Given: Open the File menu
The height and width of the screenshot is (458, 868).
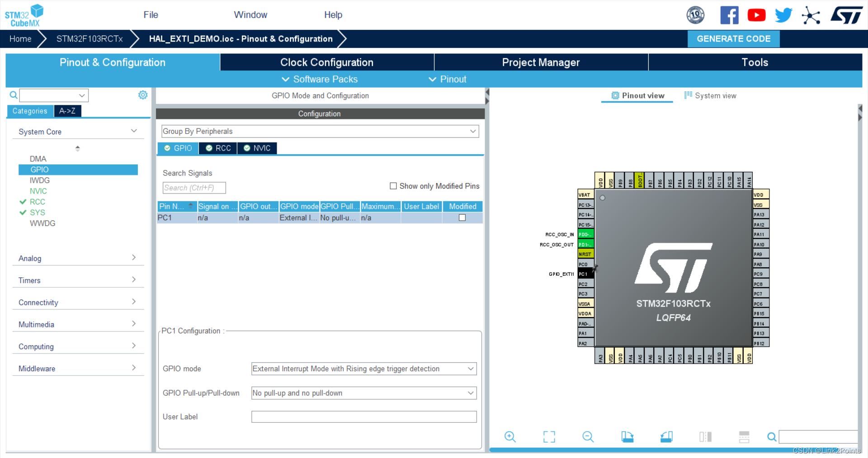Looking at the screenshot, I should tap(151, 14).
